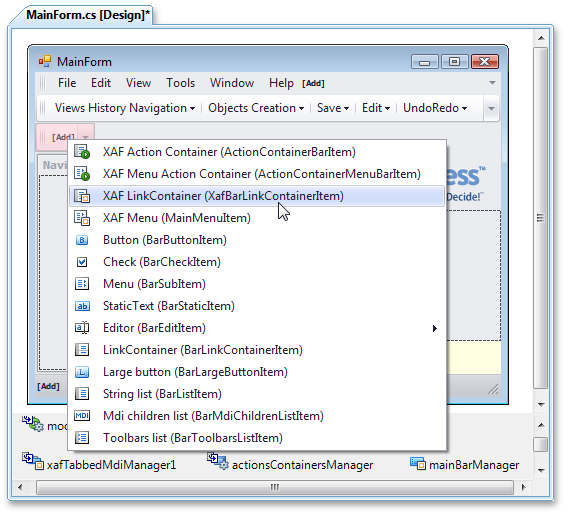Open the main menu bar customize arrow

492,83
